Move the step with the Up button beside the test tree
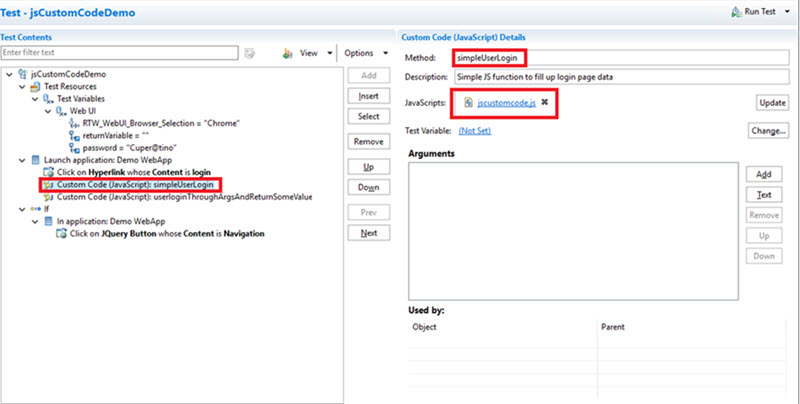Image resolution: width=800 pixels, height=404 pixels. 368,167
